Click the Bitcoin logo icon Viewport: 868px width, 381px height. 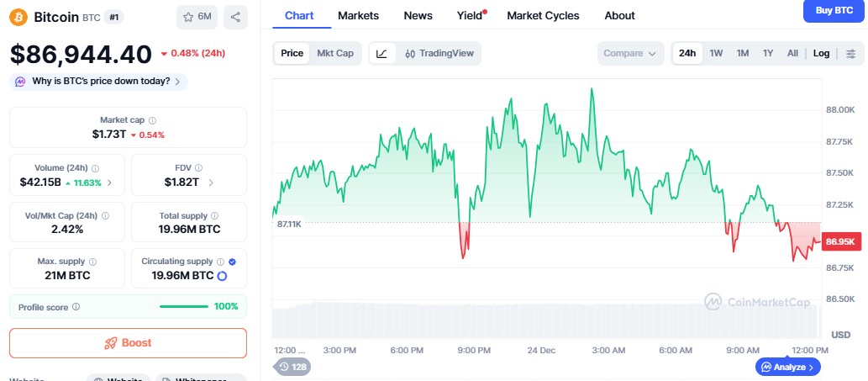pos(18,17)
